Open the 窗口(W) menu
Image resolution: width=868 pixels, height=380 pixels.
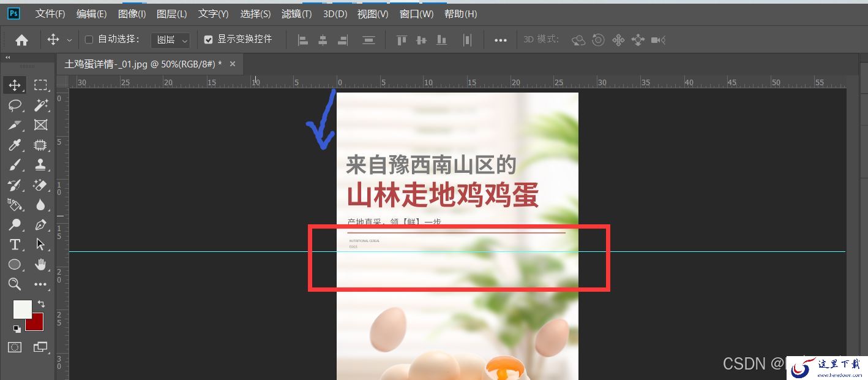pos(416,13)
